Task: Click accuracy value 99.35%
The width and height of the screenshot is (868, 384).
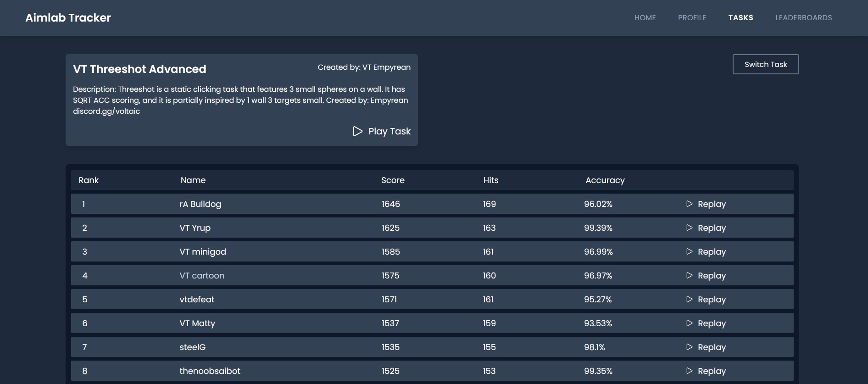Action: (598, 371)
